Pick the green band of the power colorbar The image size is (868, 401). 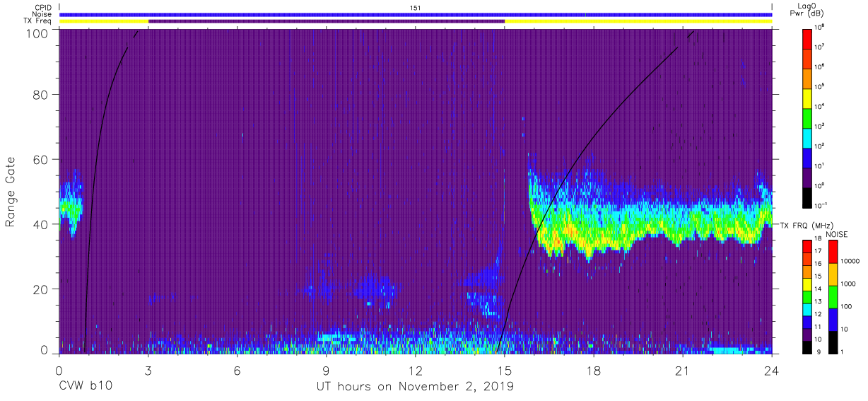click(807, 117)
